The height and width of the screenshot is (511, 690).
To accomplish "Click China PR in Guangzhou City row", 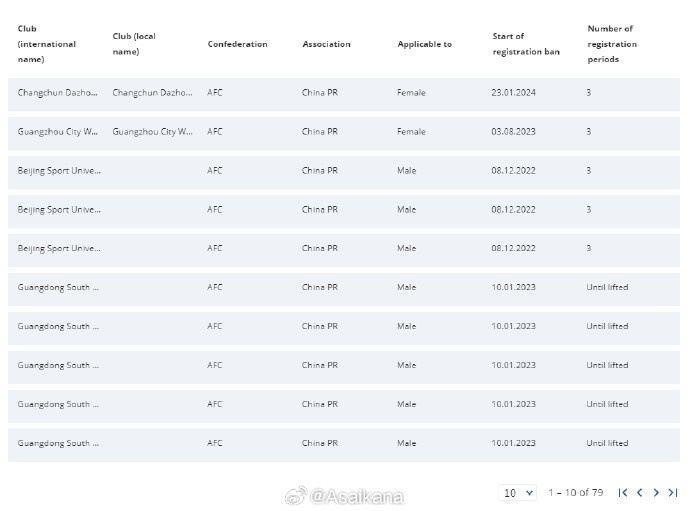I will pyautogui.click(x=319, y=132).
